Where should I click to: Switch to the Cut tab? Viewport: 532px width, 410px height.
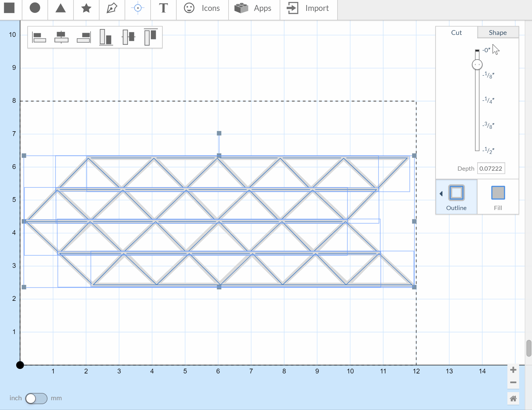point(456,32)
